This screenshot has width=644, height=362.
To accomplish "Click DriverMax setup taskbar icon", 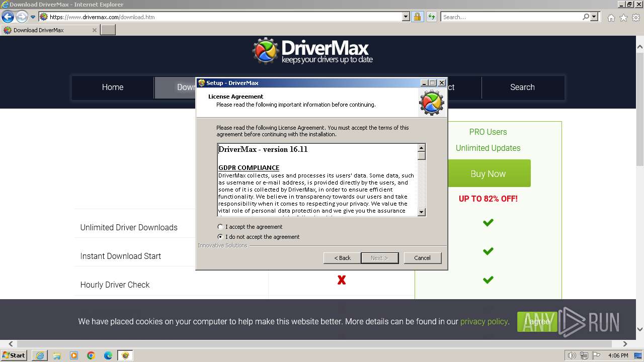I will point(125,355).
